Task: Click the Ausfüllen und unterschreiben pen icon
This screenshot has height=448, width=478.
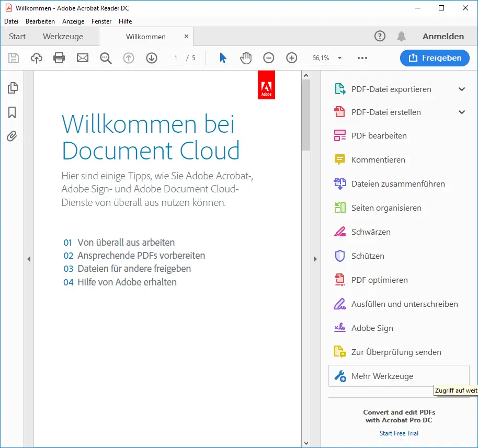Action: coord(340,304)
